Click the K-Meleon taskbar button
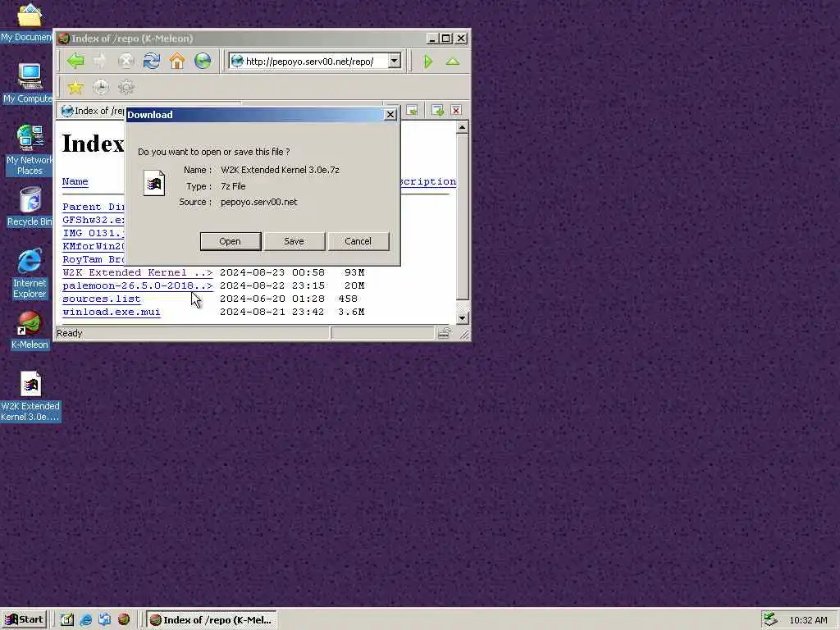This screenshot has width=840, height=630. click(x=212, y=620)
